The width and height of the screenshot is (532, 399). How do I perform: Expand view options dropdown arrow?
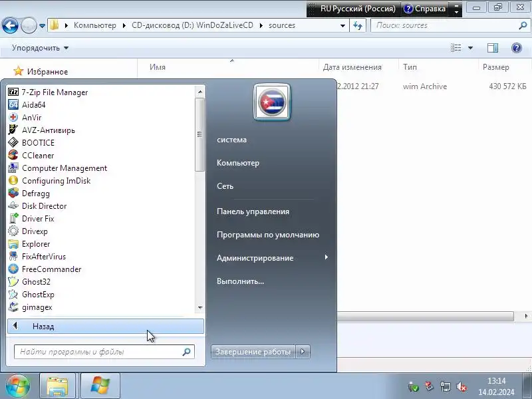pyautogui.click(x=470, y=48)
